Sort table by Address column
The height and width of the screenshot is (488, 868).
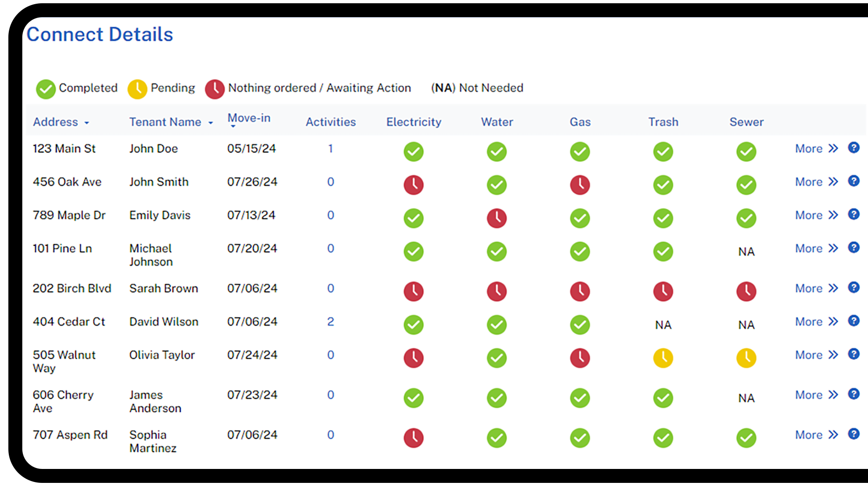tap(61, 122)
